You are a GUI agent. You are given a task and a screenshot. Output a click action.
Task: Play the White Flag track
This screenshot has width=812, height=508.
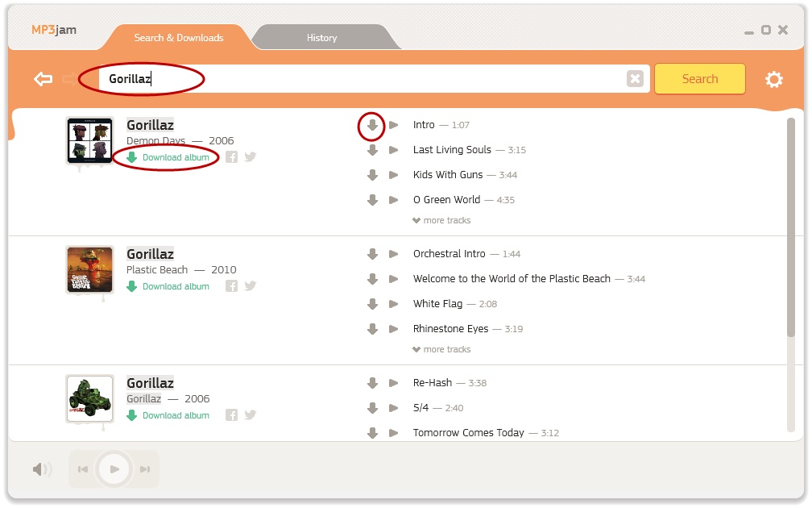tap(394, 304)
